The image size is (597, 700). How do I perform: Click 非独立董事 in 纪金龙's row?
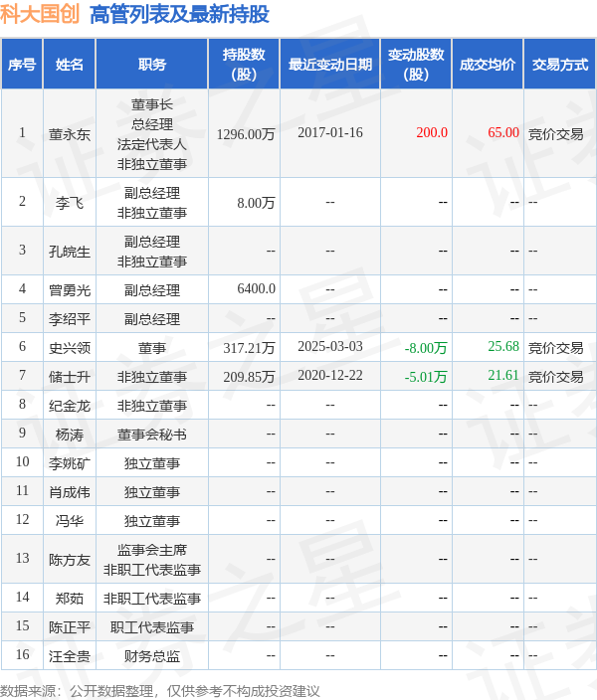point(152,406)
